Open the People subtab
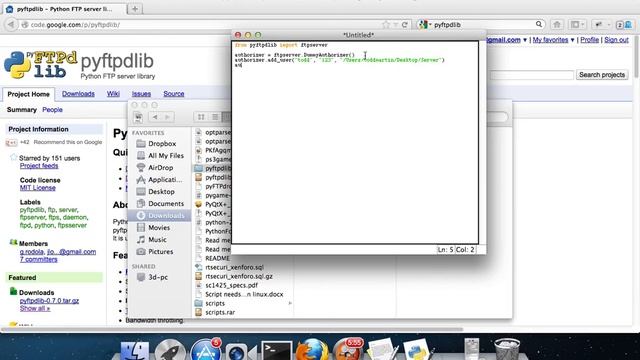Image resolution: width=640 pixels, height=360 pixels. click(x=52, y=110)
